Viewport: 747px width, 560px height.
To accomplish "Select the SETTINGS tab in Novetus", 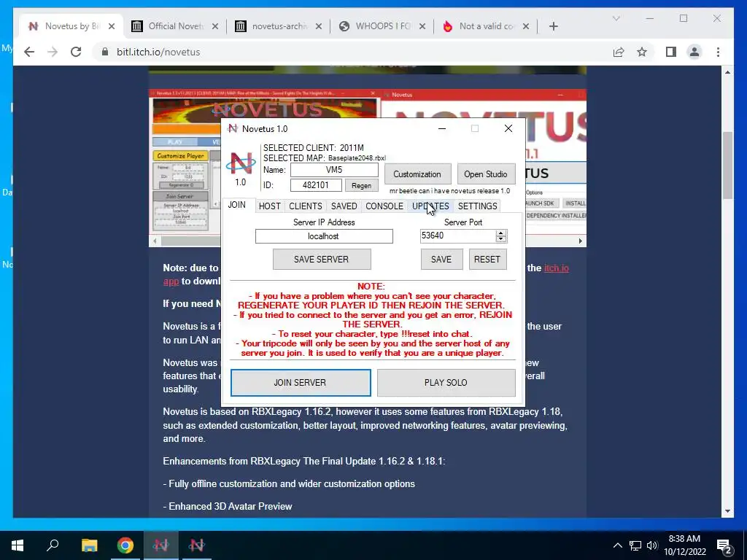I will (477, 206).
